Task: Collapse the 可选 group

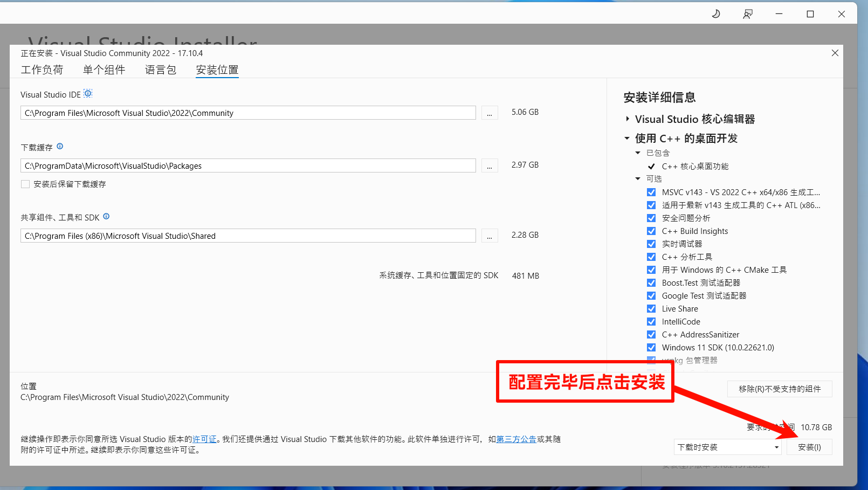Action: pos(638,179)
